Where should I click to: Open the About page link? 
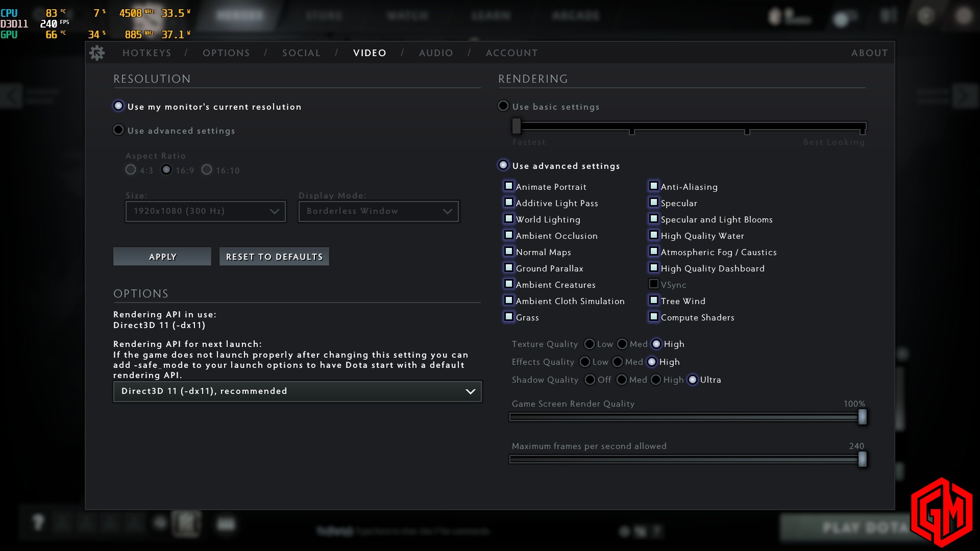869,53
